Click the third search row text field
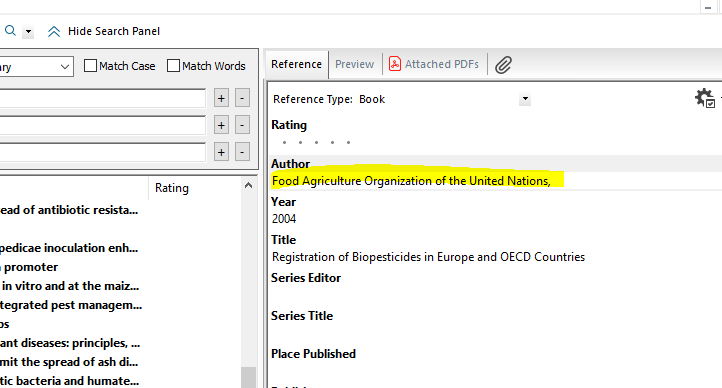The width and height of the screenshot is (722, 388). click(x=102, y=152)
